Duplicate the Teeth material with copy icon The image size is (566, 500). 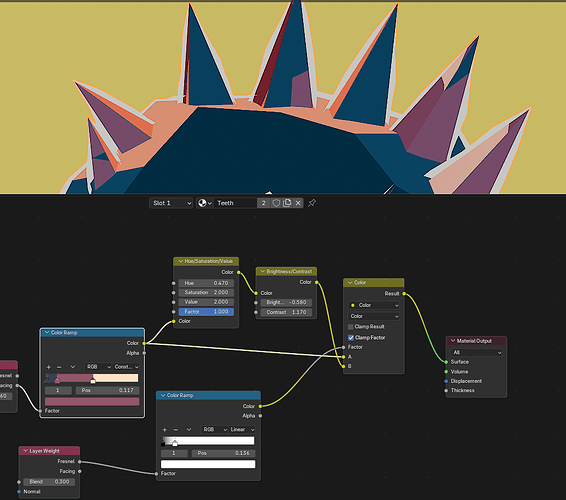(287, 203)
